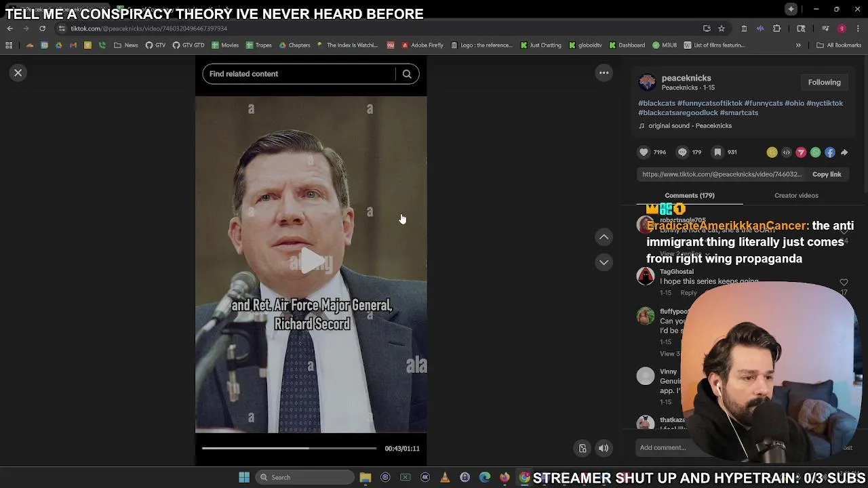Screen dimensions: 868x488
Task: Send to friends via red arrow icon
Action: [x=801, y=152]
